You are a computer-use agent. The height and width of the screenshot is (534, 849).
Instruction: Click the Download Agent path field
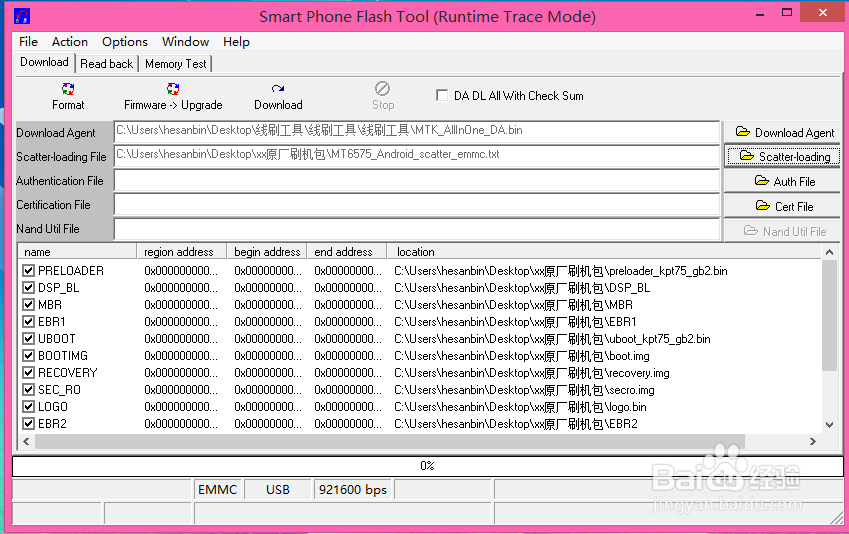[416, 131]
